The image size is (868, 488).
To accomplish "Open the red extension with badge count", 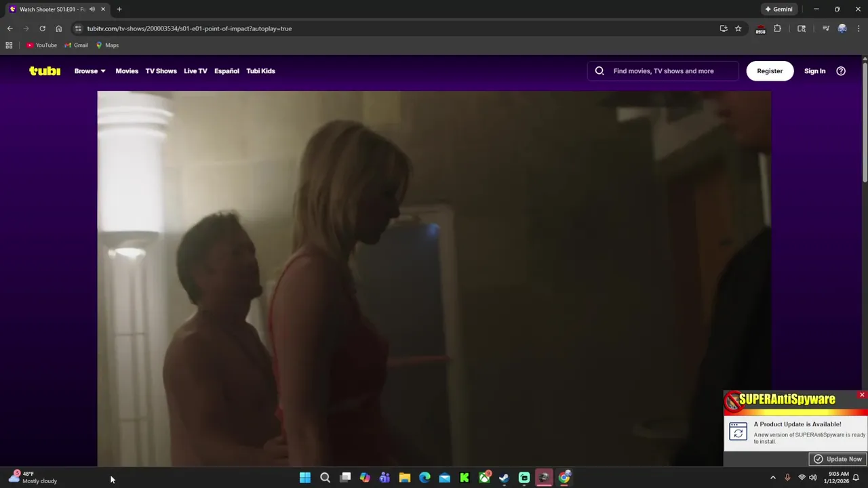I will (x=760, y=29).
